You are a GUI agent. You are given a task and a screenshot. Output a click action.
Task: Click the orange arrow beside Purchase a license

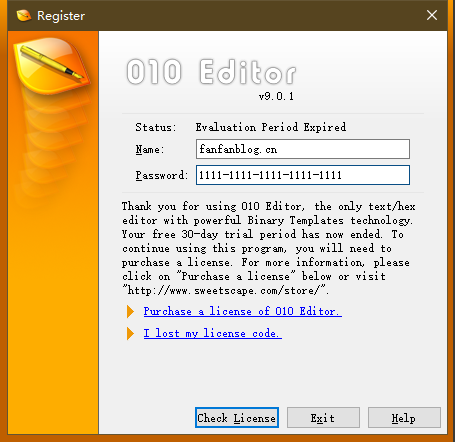pyautogui.click(x=130, y=312)
